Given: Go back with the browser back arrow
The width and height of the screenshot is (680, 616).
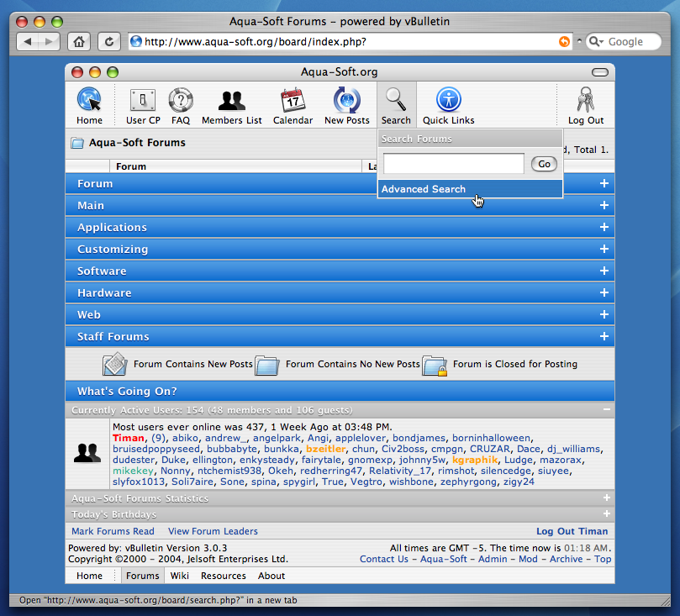Looking at the screenshot, I should click(28, 42).
